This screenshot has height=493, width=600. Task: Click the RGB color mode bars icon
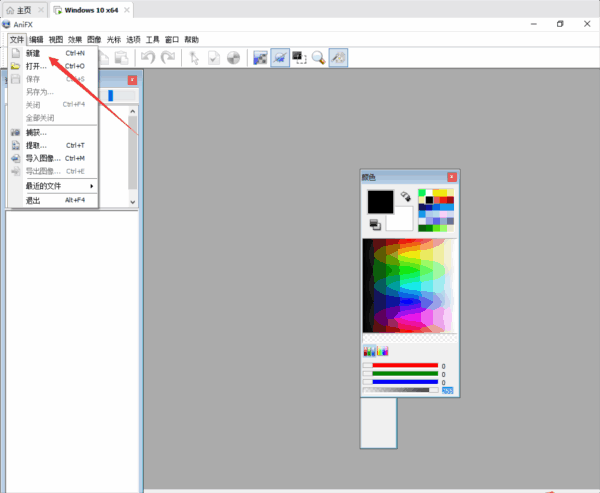pos(369,351)
